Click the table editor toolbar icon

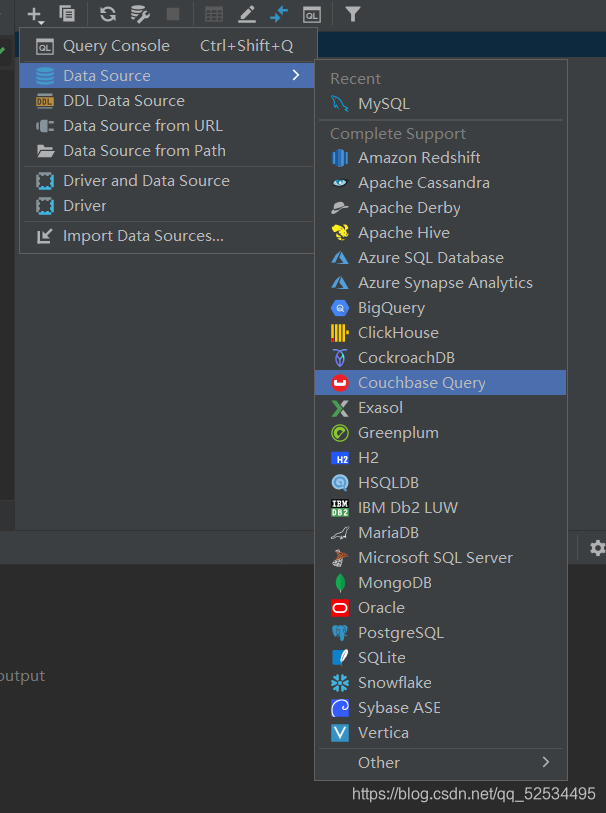click(x=214, y=15)
